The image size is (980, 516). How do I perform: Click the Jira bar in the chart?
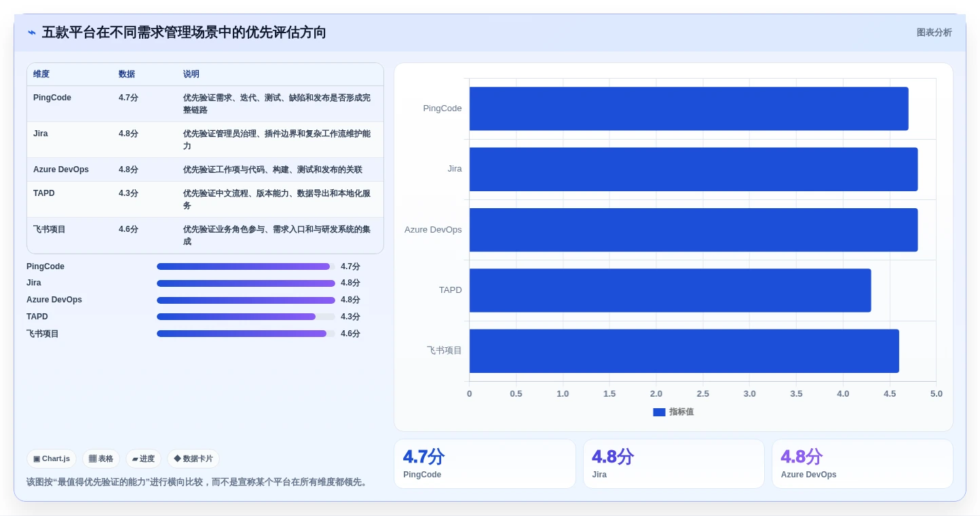click(x=694, y=169)
